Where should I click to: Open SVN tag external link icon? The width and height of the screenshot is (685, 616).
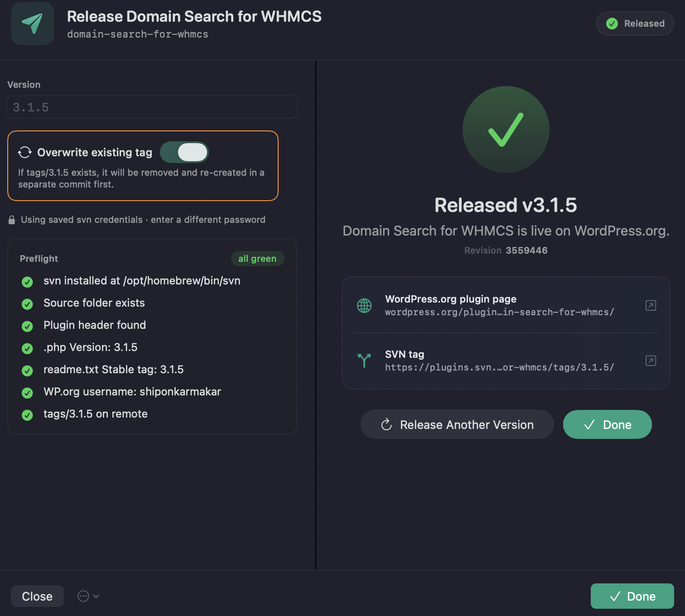[x=651, y=361]
